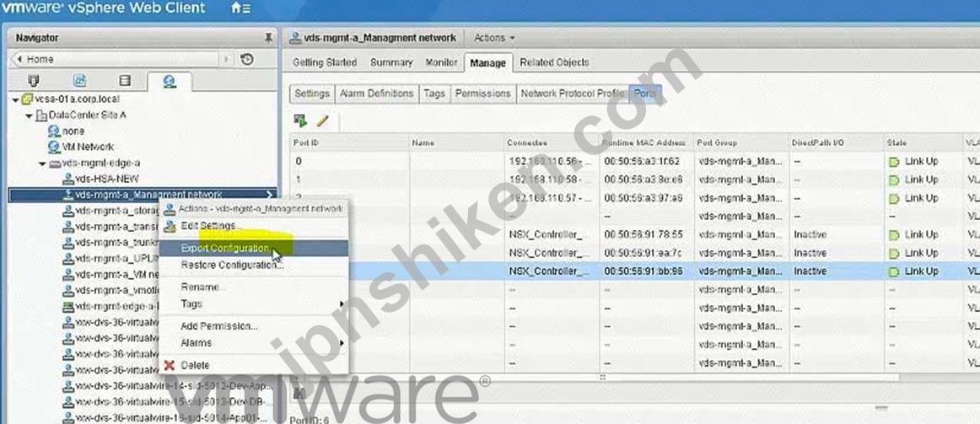Open the navigation history clock icon
This screenshot has width=980, height=424.
pos(247,59)
